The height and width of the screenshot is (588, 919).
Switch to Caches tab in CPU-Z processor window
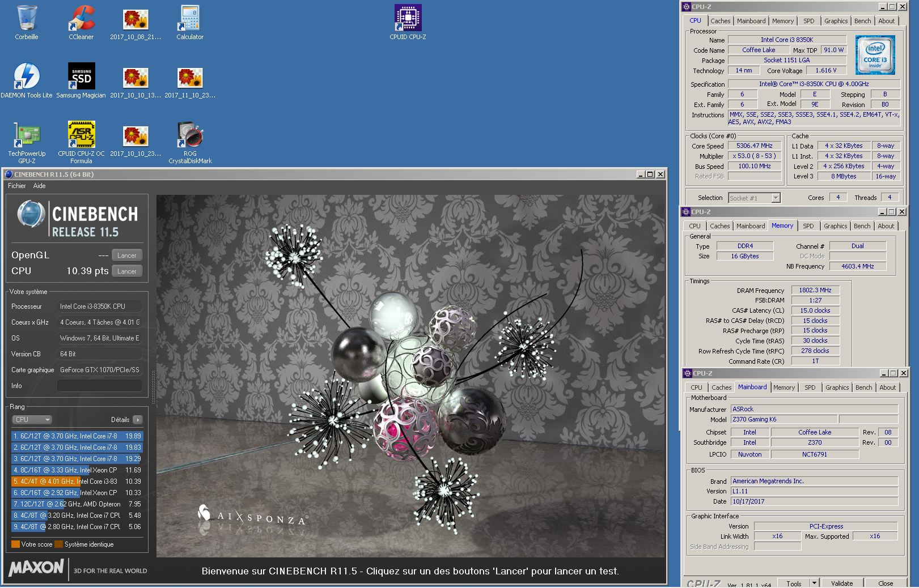click(x=721, y=21)
